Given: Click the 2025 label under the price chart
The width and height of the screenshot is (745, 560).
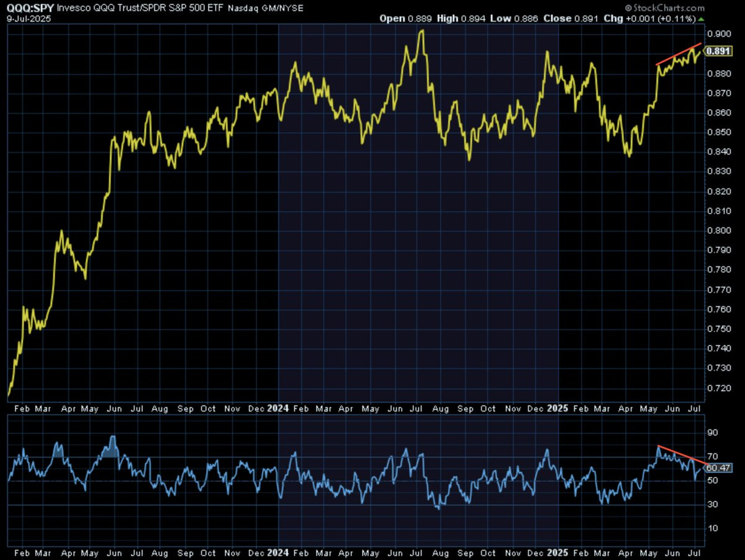Looking at the screenshot, I should pos(558,409).
